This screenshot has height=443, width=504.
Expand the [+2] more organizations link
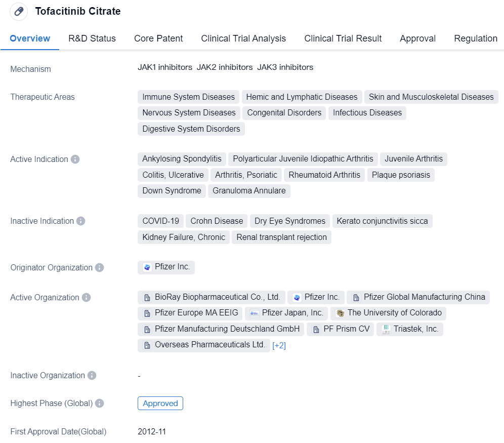279,345
